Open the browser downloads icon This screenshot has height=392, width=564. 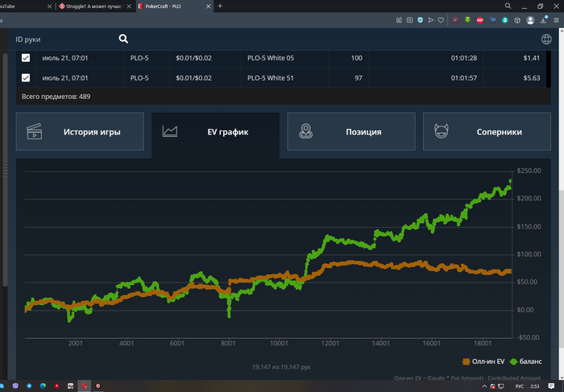(544, 20)
